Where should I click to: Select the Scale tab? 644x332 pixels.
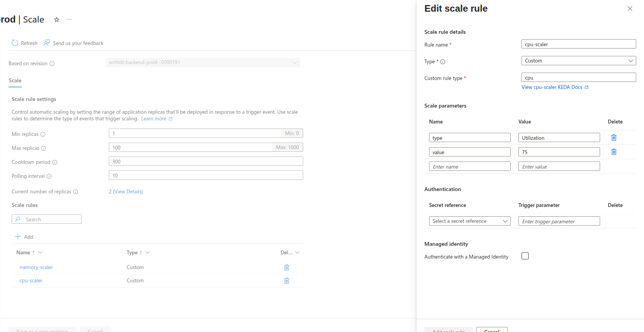(15, 81)
